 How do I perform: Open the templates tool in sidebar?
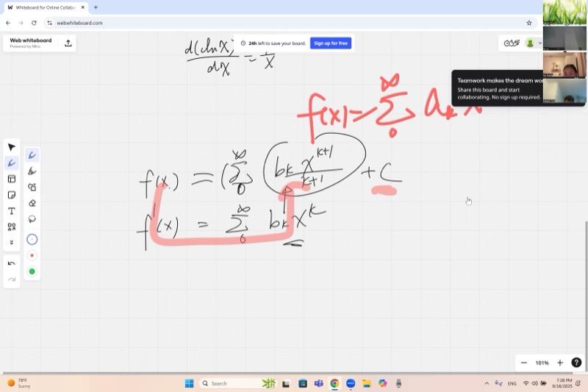click(x=12, y=179)
